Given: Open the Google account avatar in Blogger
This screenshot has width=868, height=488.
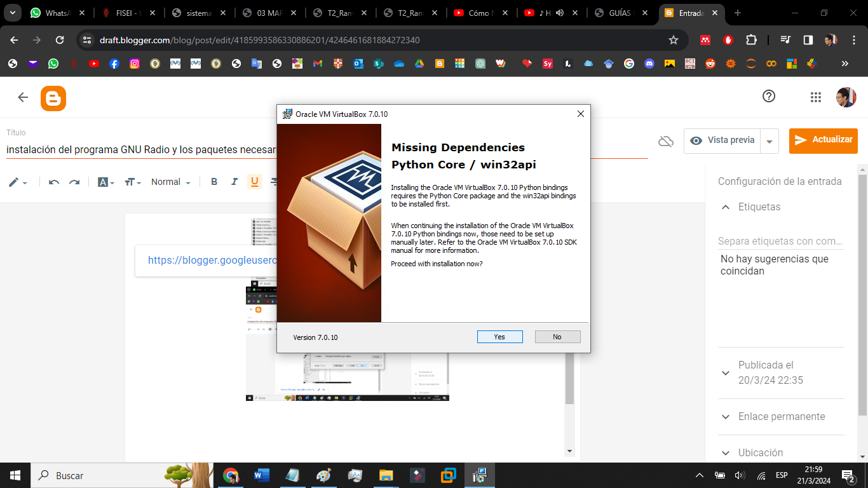Looking at the screenshot, I should [x=846, y=97].
